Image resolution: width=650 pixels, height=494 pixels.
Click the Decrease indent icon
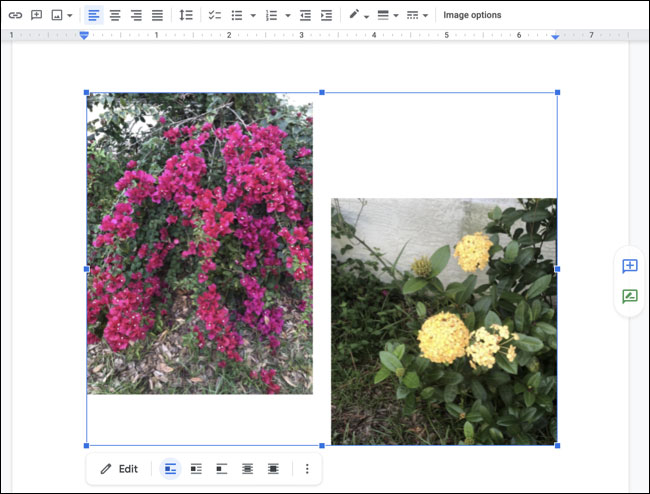(306, 15)
